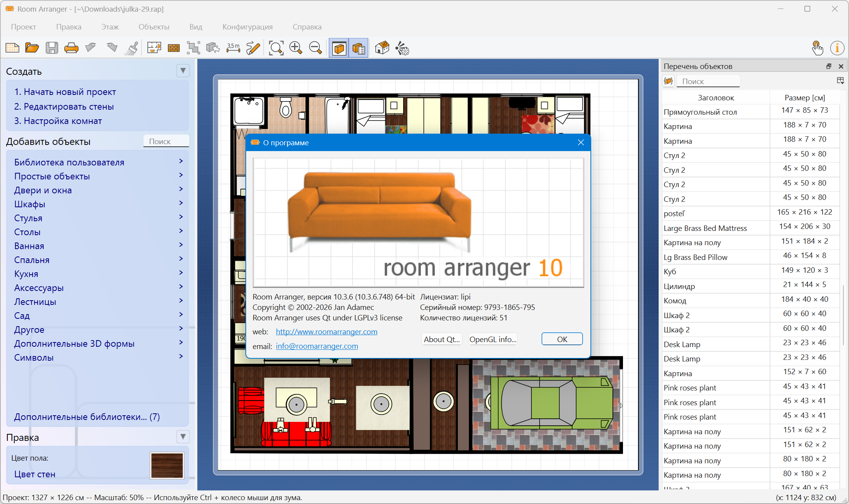This screenshot has height=504, width=849.
Task: Collapse the Правка section arrow
Action: 183,437
